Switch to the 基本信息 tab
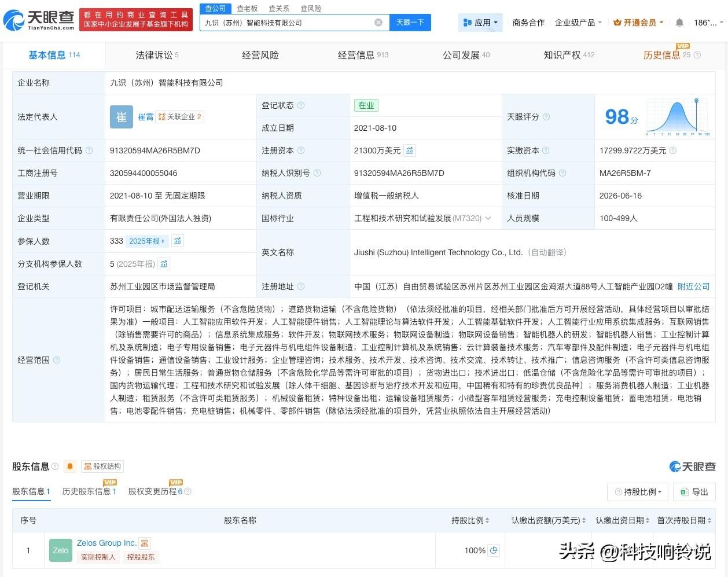 [x=54, y=55]
